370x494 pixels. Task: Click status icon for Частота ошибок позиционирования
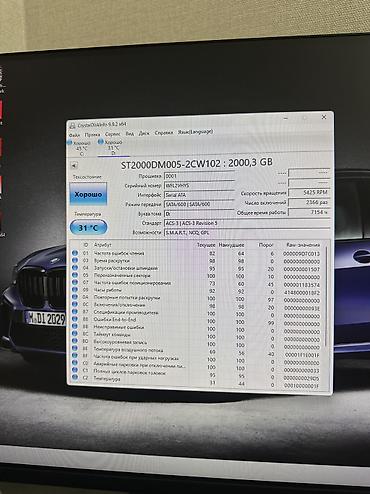(x=75, y=282)
